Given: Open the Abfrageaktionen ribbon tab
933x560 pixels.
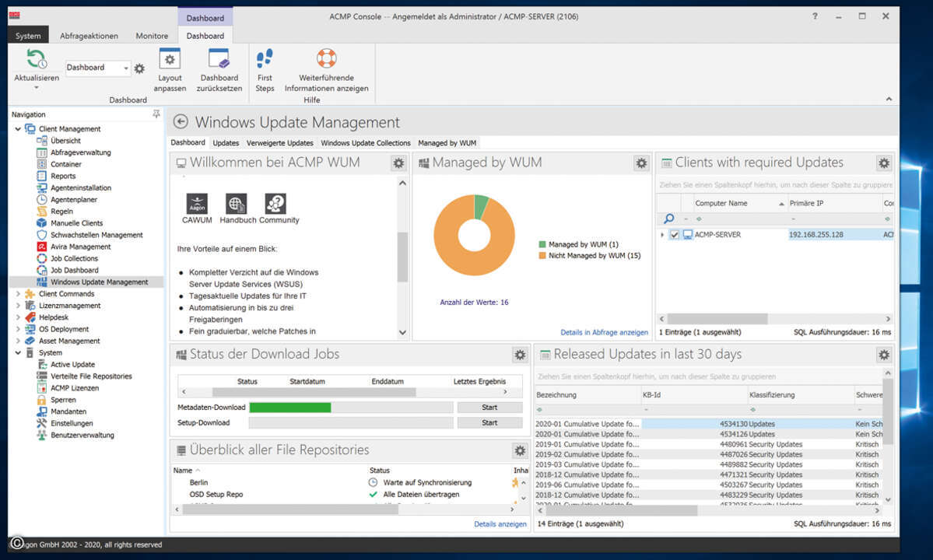Looking at the screenshot, I should 89,36.
